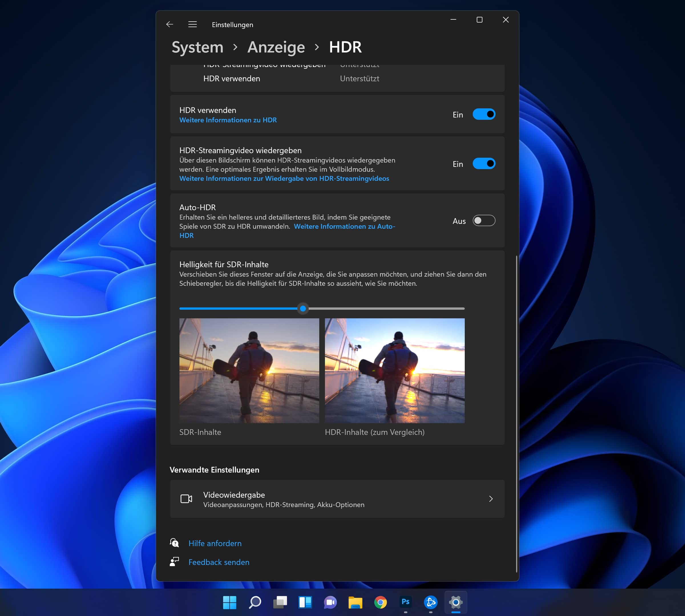The width and height of the screenshot is (685, 616).
Task: Click the Verwandte Einstellungen heading
Action: click(x=214, y=470)
